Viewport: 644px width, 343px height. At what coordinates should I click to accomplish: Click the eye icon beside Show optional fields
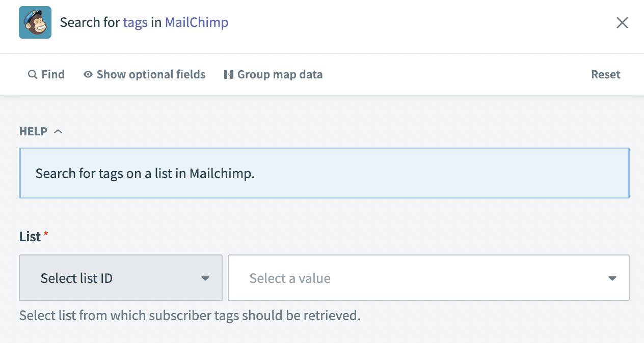tap(89, 74)
